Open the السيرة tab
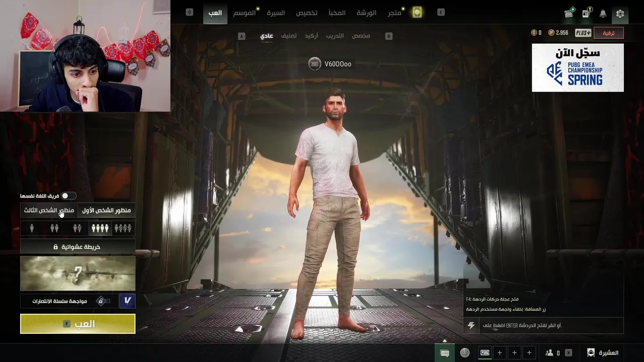Image resolution: width=644 pixels, height=362 pixels. click(x=276, y=13)
